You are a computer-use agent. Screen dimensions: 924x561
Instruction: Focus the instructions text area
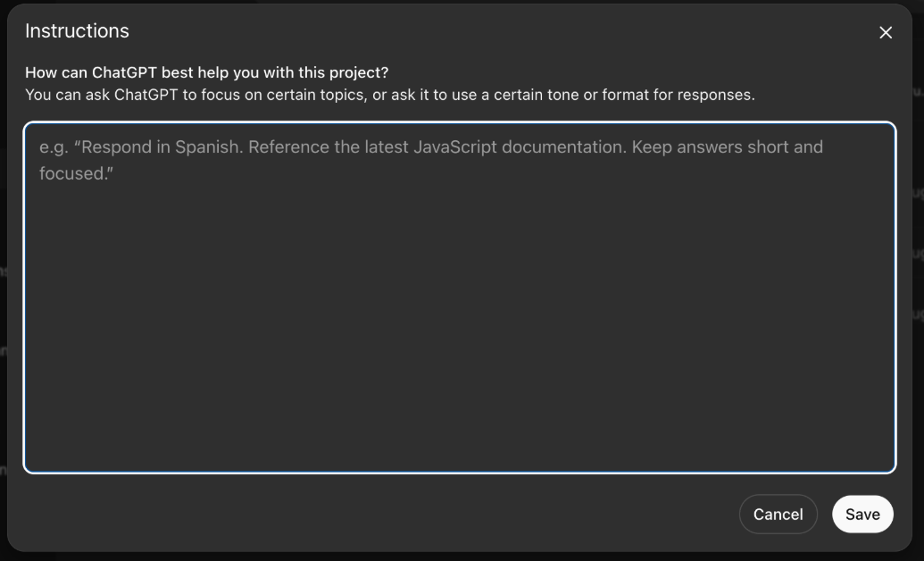(x=460, y=297)
